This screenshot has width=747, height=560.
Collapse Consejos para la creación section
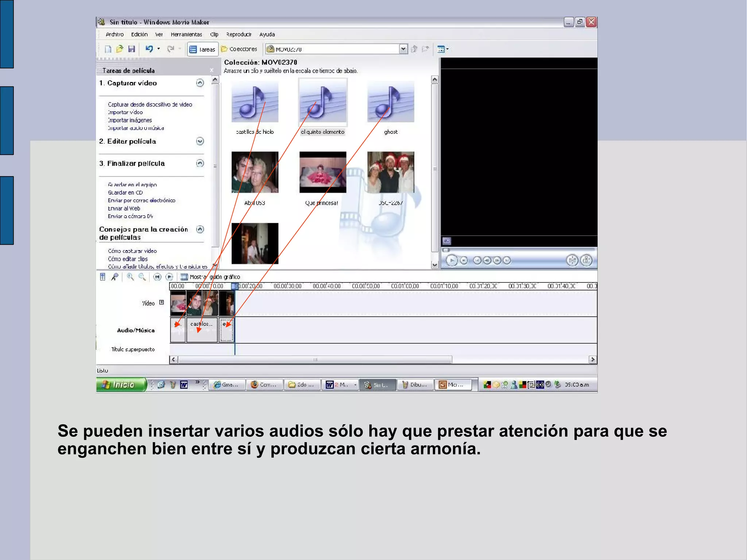pos(200,229)
